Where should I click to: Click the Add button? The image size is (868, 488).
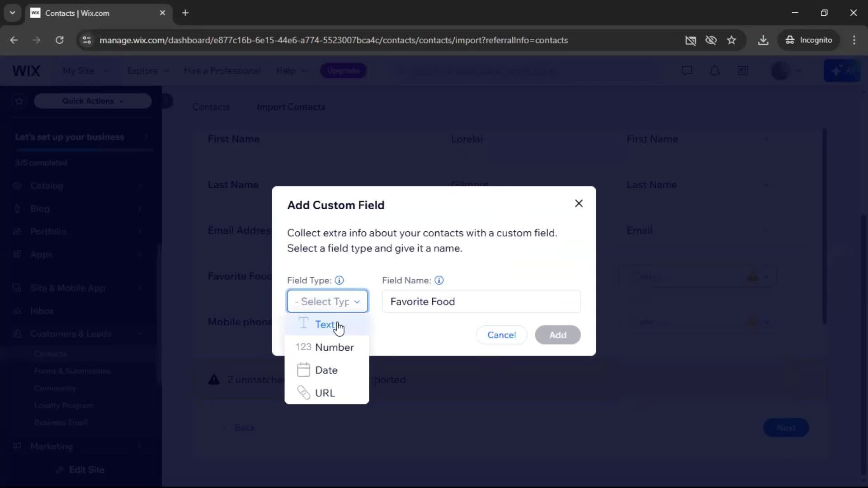[557, 335]
